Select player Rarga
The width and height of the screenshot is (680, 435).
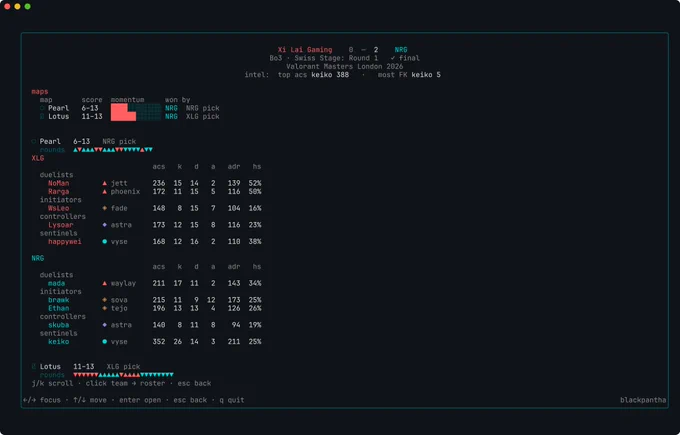59,191
